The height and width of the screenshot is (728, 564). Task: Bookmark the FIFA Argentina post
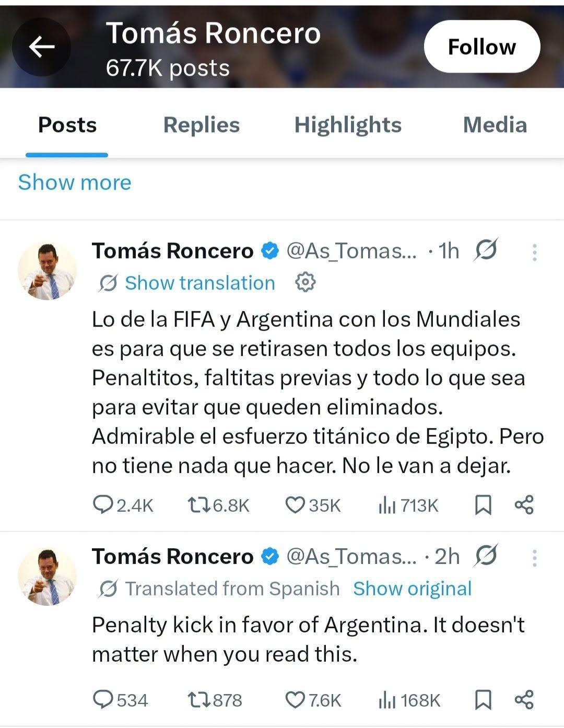pyautogui.click(x=483, y=505)
